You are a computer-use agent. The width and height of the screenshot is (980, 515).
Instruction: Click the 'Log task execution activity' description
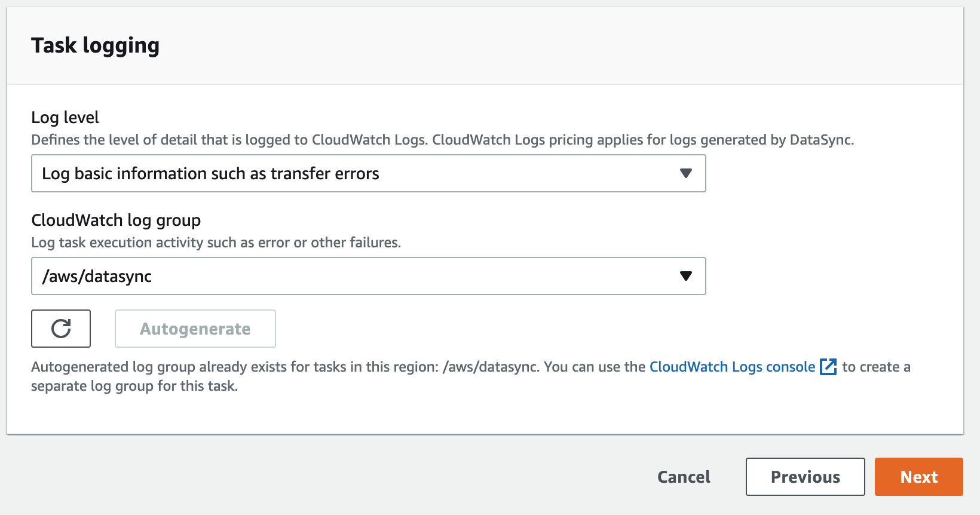coord(216,243)
